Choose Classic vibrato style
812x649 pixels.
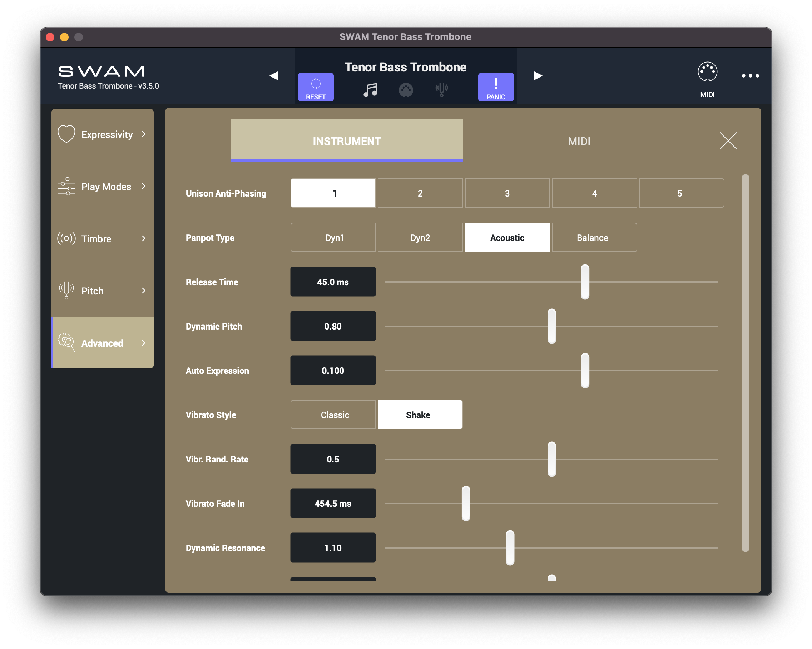pyautogui.click(x=333, y=414)
